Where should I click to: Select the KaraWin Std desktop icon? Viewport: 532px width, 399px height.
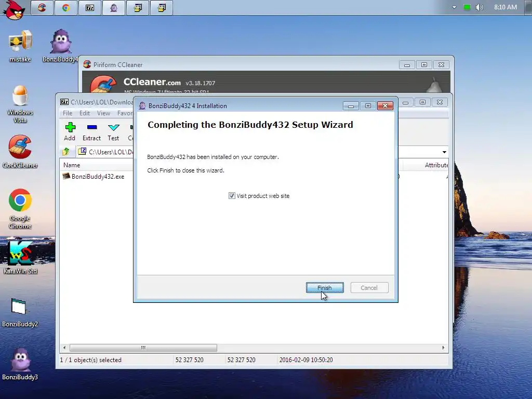[20, 257]
